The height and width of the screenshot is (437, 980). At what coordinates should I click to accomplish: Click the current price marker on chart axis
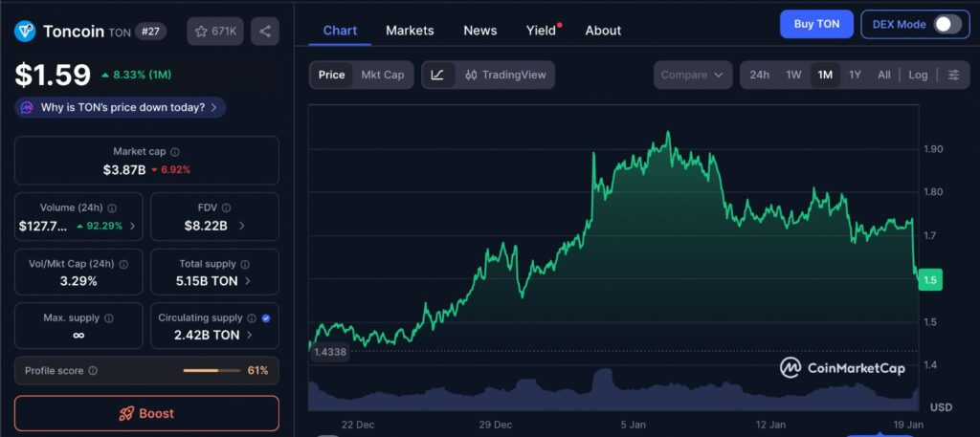click(x=929, y=279)
